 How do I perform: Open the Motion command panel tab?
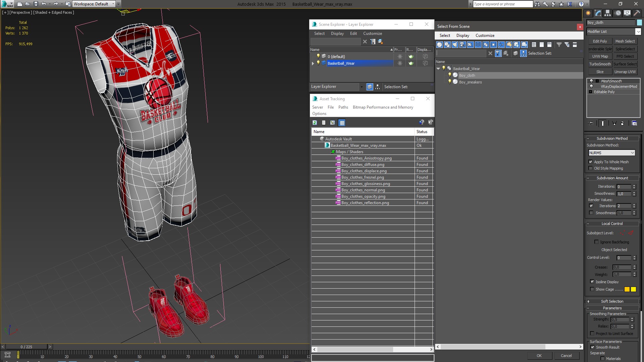618,13
